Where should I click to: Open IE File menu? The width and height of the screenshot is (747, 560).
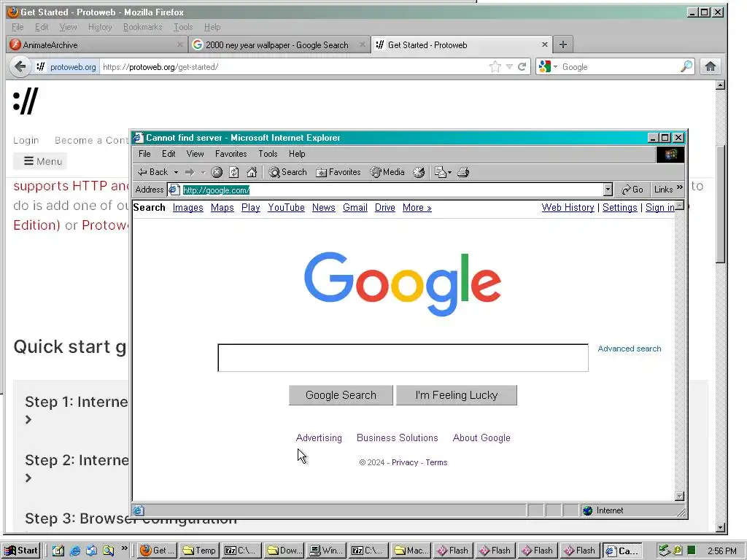[144, 154]
